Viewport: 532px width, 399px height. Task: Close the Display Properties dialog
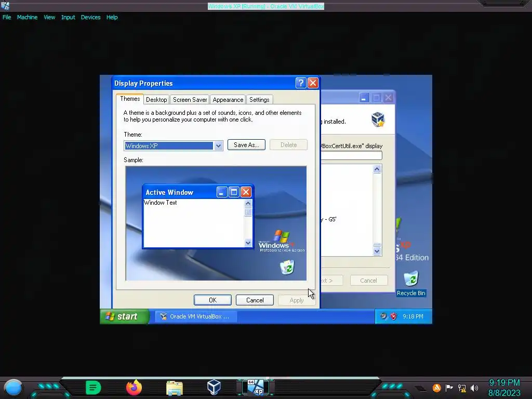tap(313, 83)
